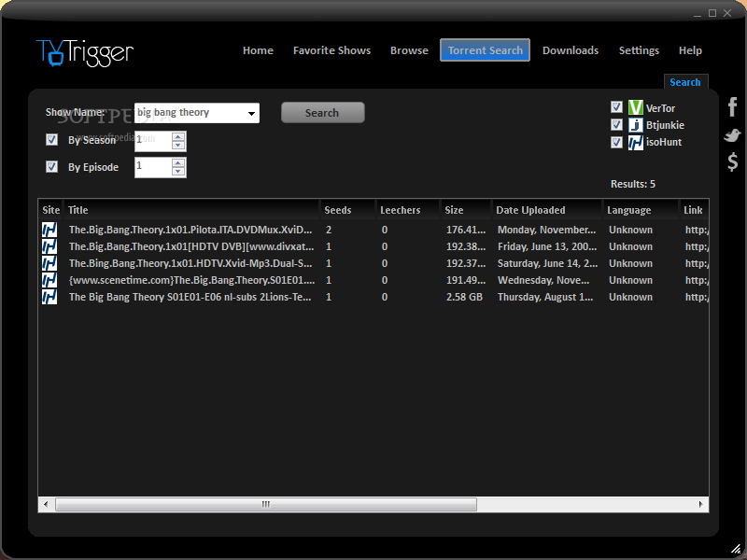747x560 pixels.
Task: Click isoHunt icon in the scenetime.com row
Action: click(x=49, y=280)
